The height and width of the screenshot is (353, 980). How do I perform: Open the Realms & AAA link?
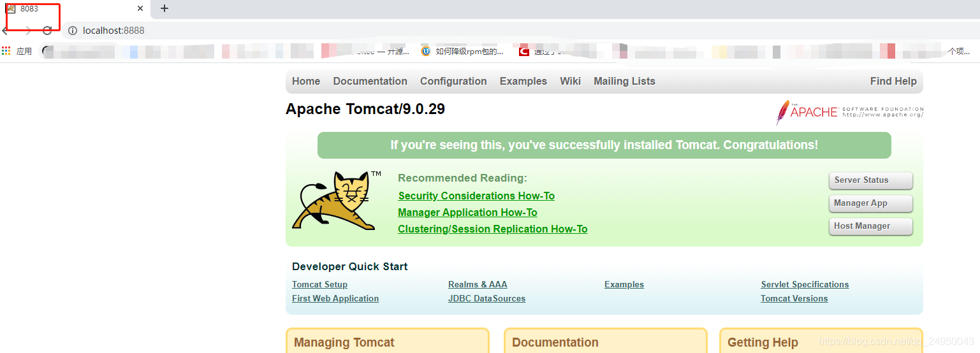coord(478,284)
